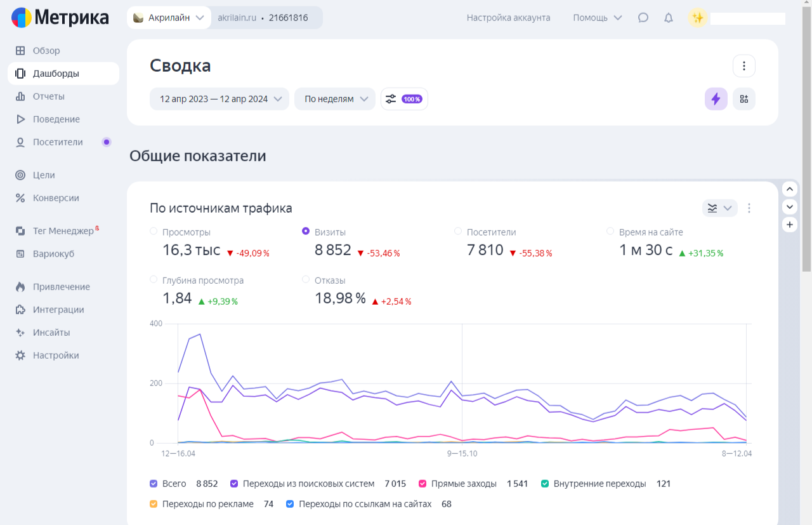812x525 pixels.
Task: Open the date range dropdown
Action: pos(219,99)
